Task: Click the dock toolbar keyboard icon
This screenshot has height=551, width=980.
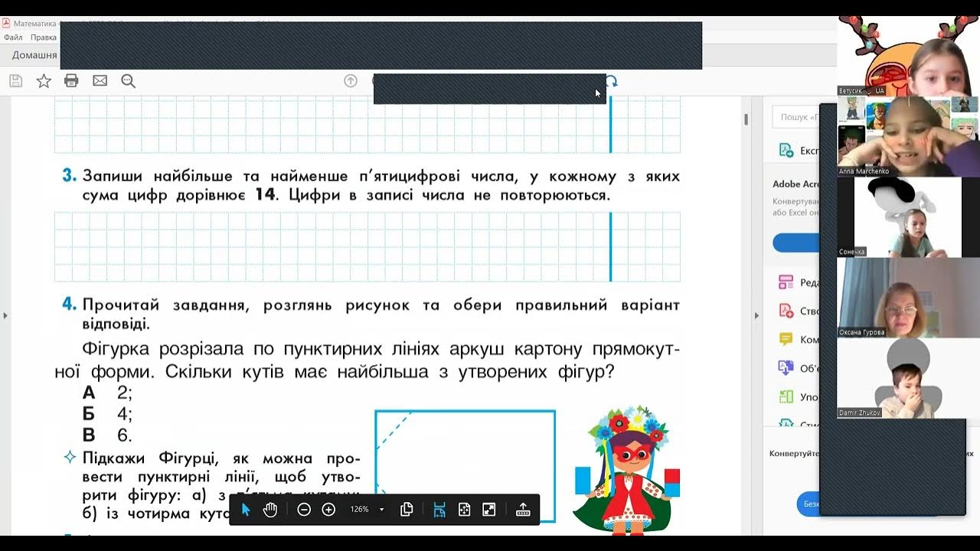Action: tap(523, 510)
